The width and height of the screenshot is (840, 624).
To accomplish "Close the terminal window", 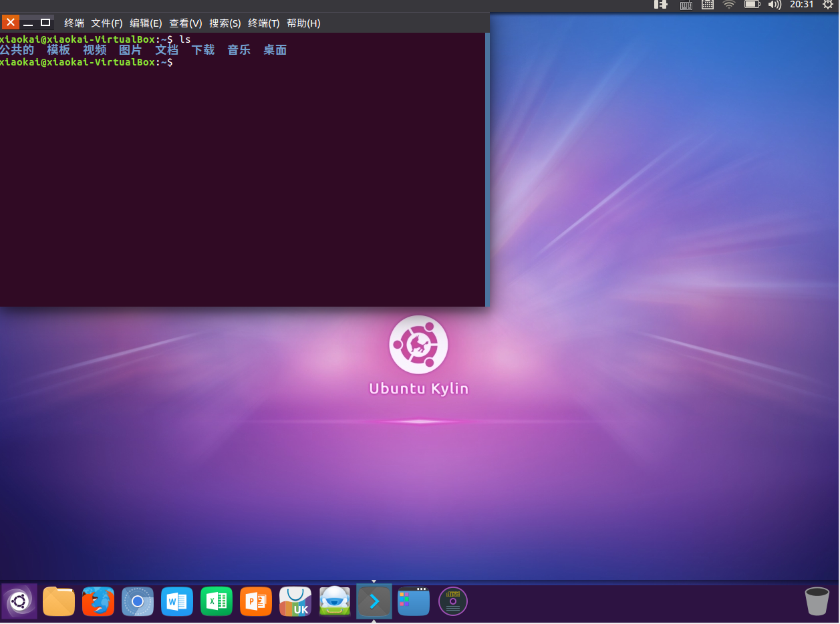I will point(11,22).
